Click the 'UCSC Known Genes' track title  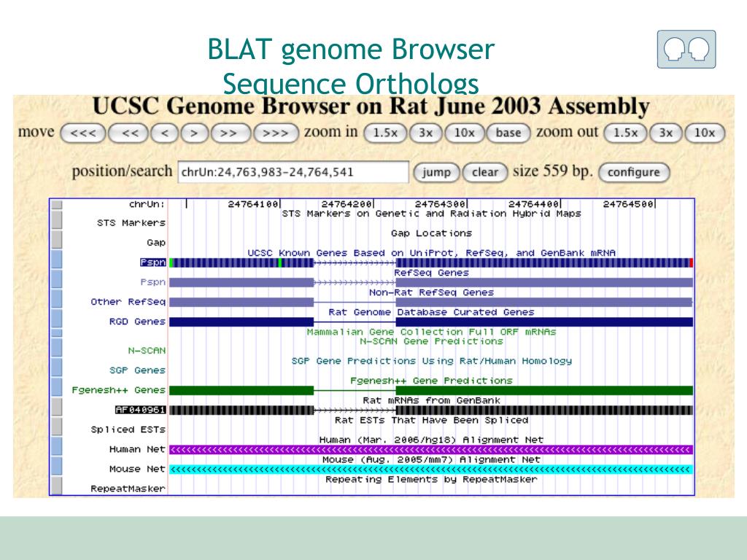[431, 253]
